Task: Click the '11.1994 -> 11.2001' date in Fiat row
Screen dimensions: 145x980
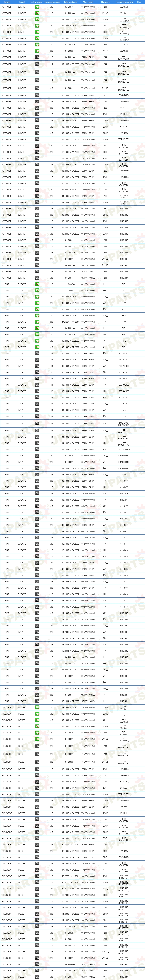Action: [70, 322]
